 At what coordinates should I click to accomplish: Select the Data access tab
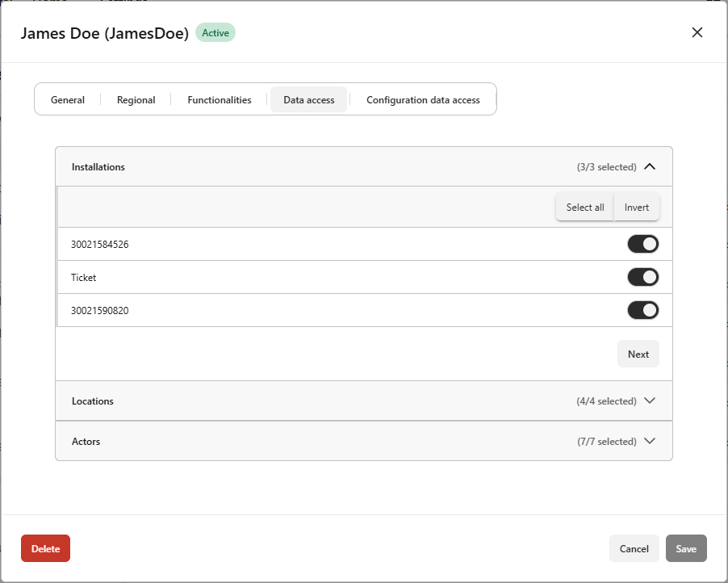(308, 100)
